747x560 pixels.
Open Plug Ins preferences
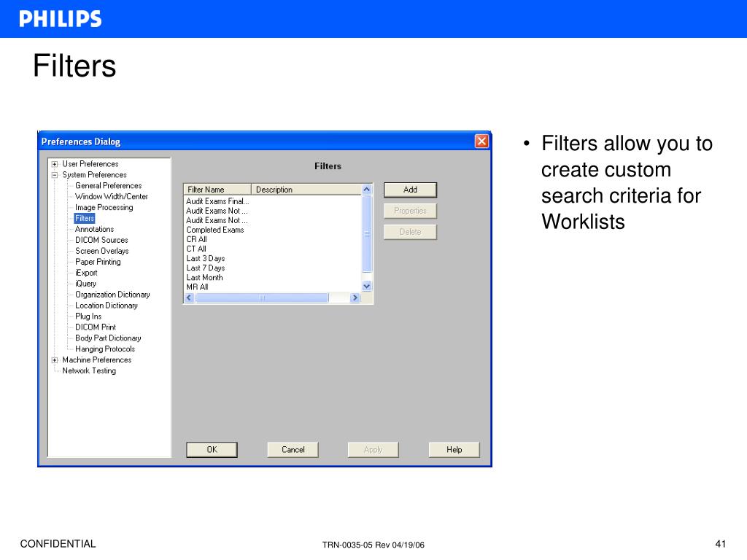88,317
